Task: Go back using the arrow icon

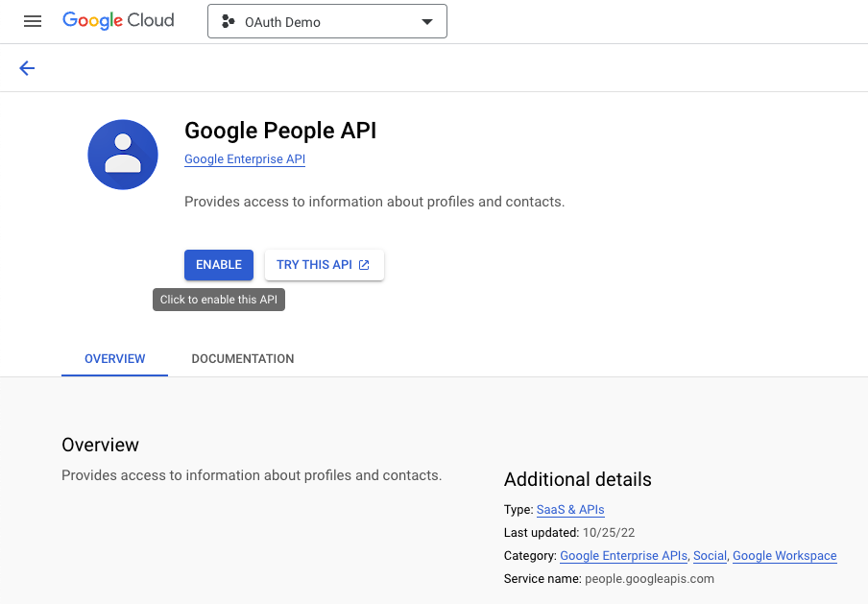Action: [x=27, y=68]
